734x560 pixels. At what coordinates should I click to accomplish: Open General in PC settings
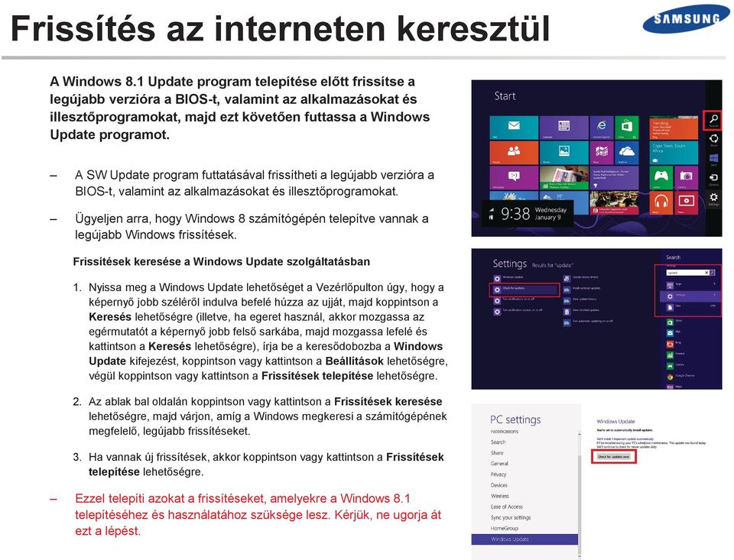coord(499,464)
